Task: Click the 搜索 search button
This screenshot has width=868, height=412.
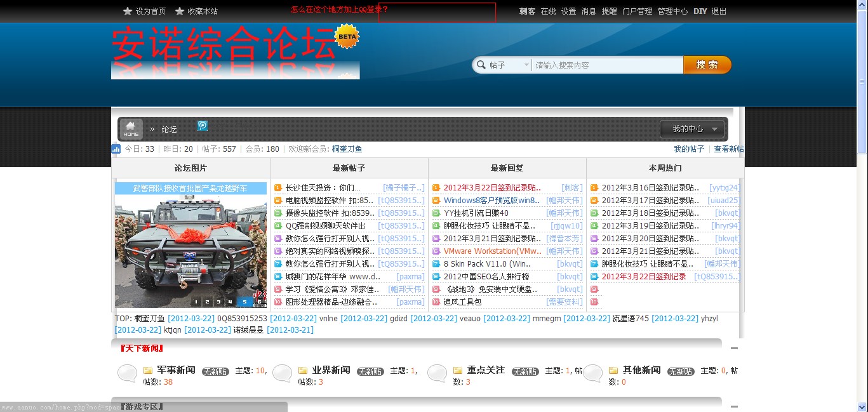Action: [x=707, y=64]
